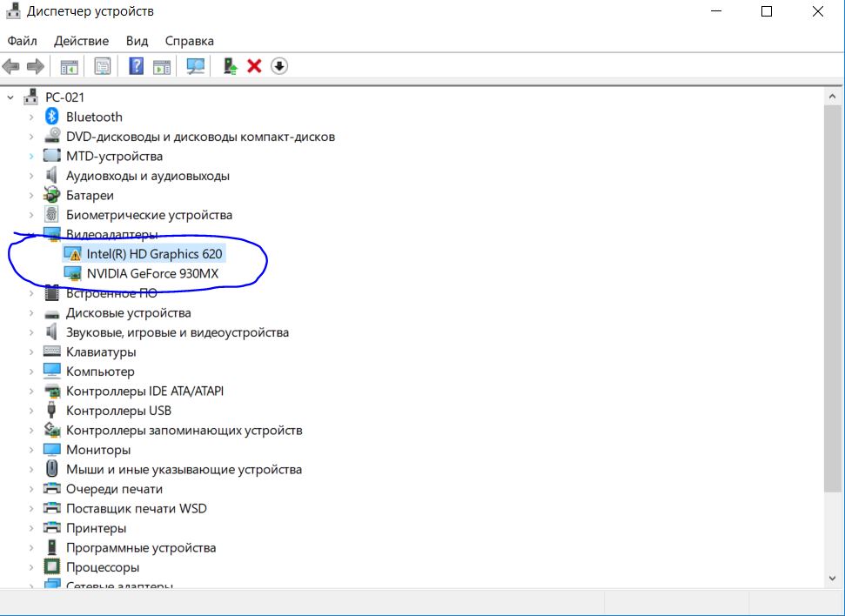The height and width of the screenshot is (616, 845).
Task: Expand Аудиовходы и аудиовыходы chevron
Action: point(31,176)
